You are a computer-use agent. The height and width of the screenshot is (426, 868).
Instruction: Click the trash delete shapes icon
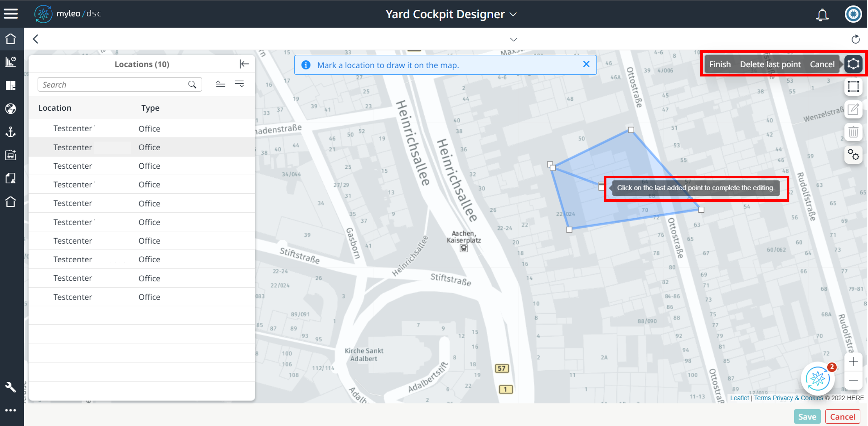tap(853, 132)
